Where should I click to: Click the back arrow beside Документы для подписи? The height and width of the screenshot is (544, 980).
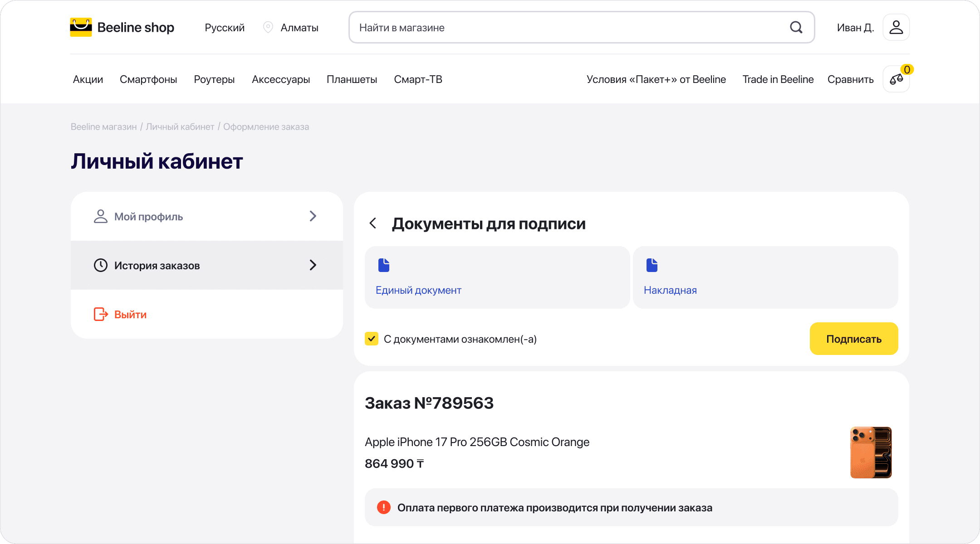pyautogui.click(x=373, y=223)
